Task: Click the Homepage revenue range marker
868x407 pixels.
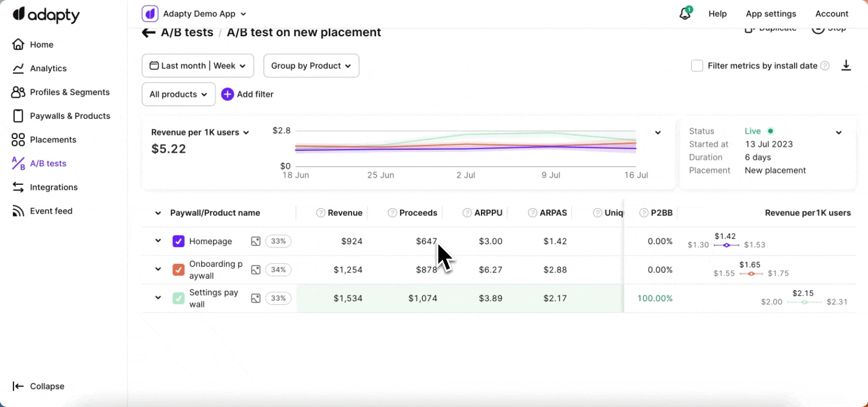Action: click(727, 245)
